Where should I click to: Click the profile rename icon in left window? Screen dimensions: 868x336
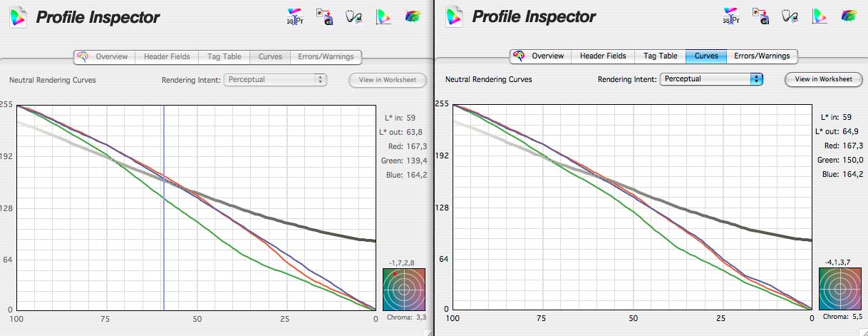pyautogui.click(x=294, y=17)
